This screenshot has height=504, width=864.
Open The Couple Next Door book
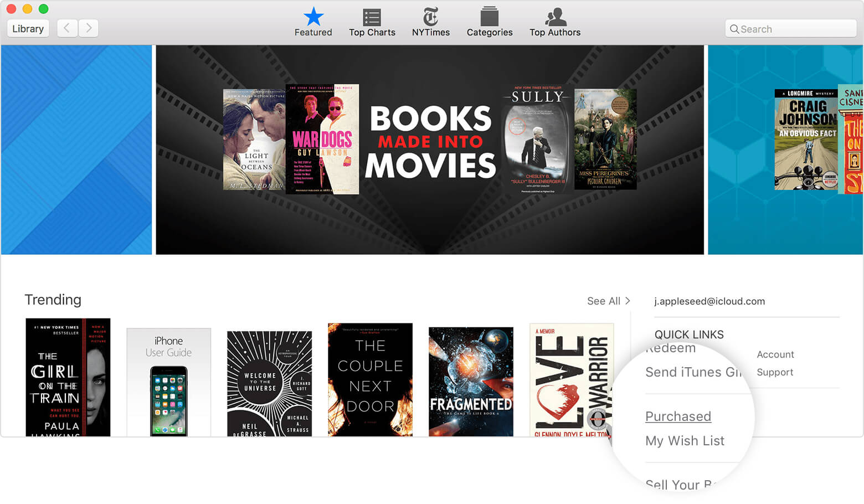pyautogui.click(x=370, y=379)
